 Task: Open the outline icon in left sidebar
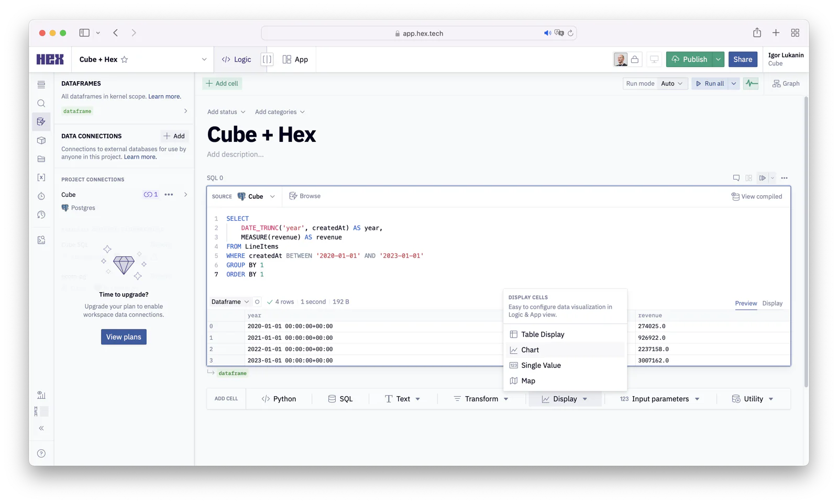tap(41, 84)
